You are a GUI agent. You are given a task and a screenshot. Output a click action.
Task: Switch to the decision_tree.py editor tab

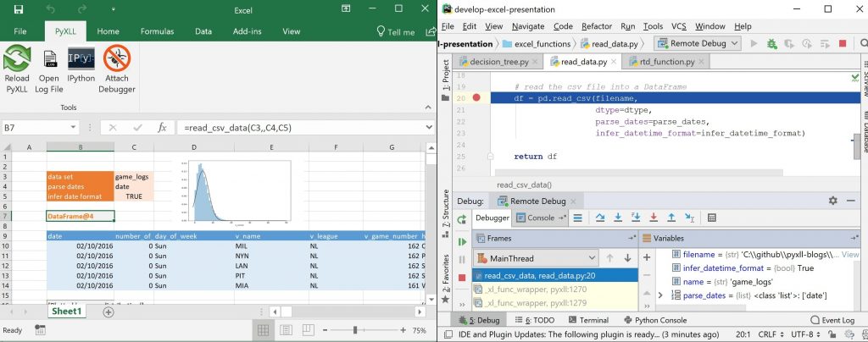coord(498,62)
